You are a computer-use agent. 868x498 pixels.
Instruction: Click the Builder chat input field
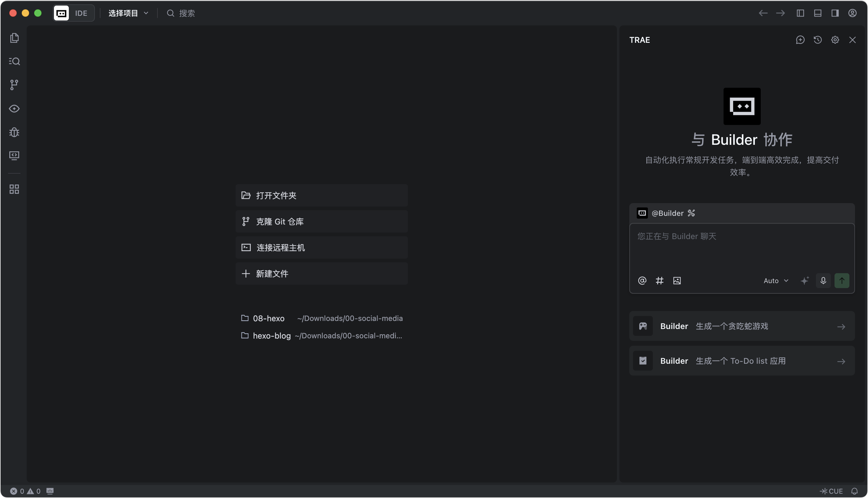coord(741,247)
